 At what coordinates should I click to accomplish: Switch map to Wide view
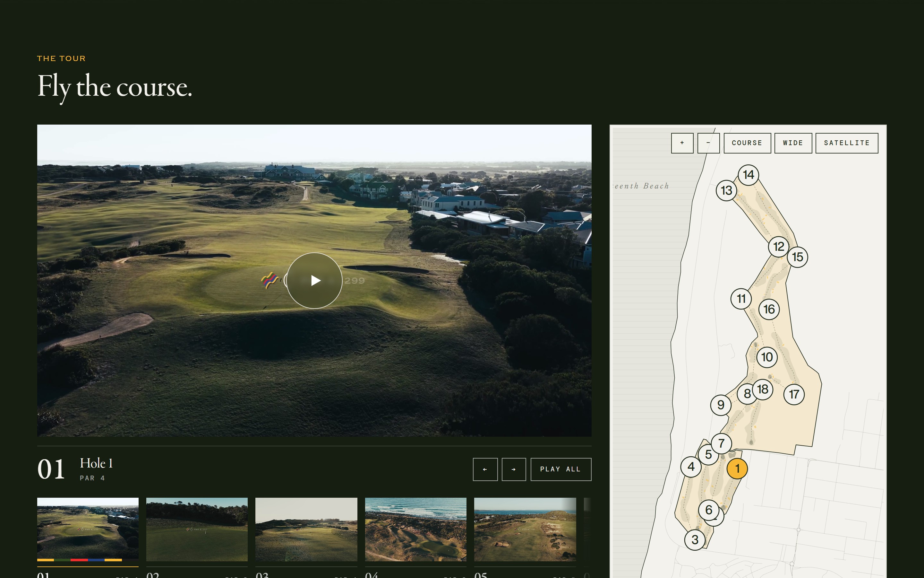(793, 143)
